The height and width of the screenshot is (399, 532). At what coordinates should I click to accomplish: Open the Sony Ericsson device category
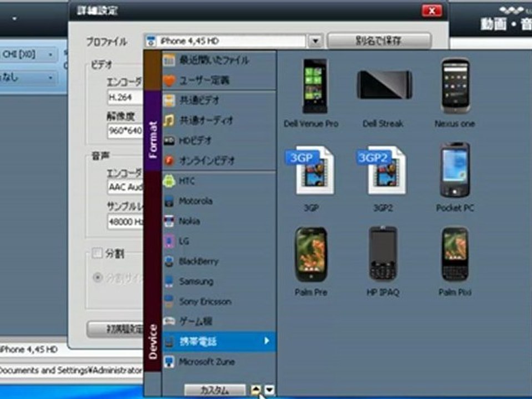pos(219,301)
